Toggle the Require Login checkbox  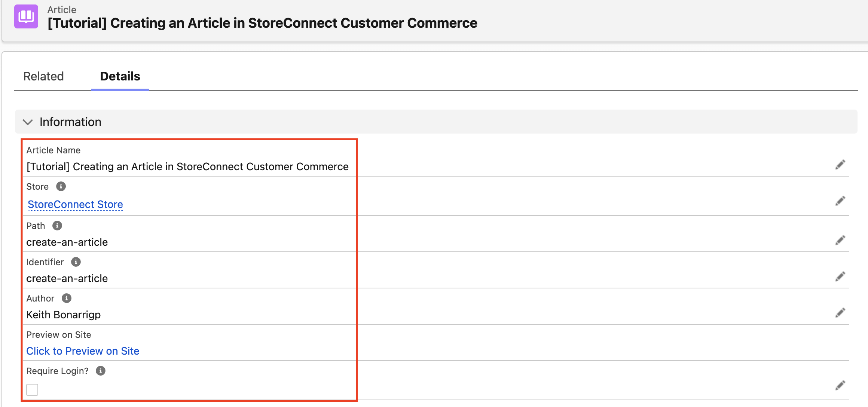(x=32, y=389)
